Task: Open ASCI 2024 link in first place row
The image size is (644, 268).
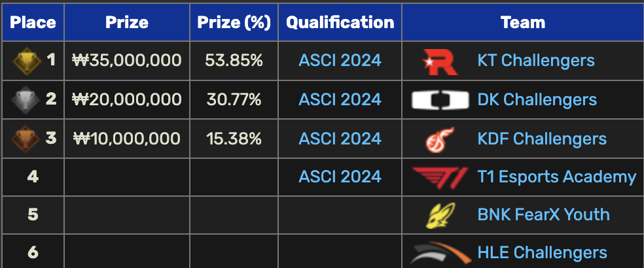Action: point(340,61)
